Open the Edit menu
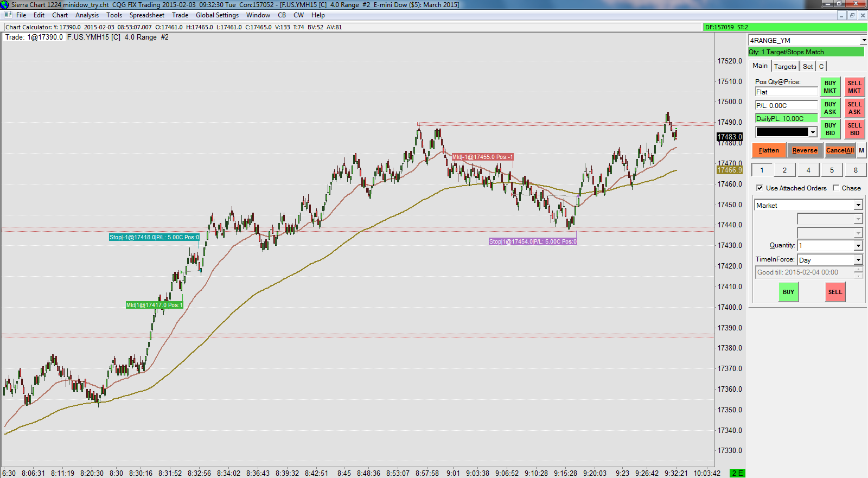Screen dimensions: 868x478 pyautogui.click(x=39, y=15)
